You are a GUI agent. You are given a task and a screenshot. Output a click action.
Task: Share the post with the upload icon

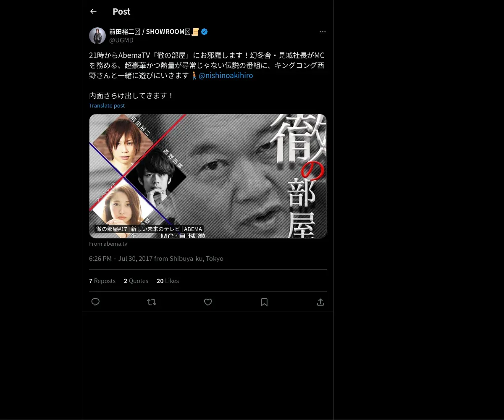pyautogui.click(x=320, y=302)
